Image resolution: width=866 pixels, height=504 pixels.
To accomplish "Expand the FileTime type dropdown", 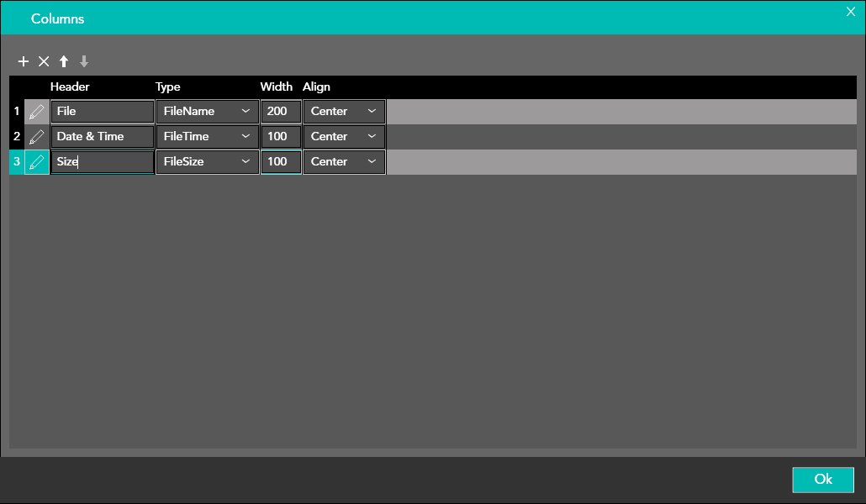I will [207, 137].
